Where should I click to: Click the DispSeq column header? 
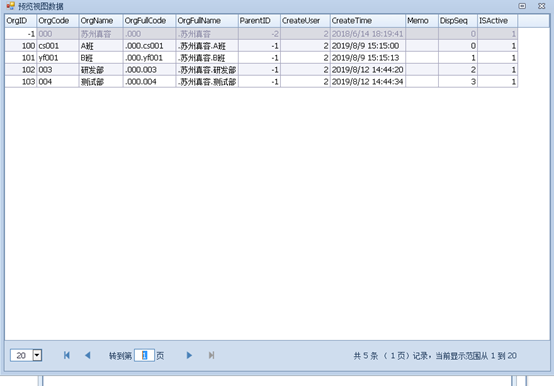pos(458,21)
